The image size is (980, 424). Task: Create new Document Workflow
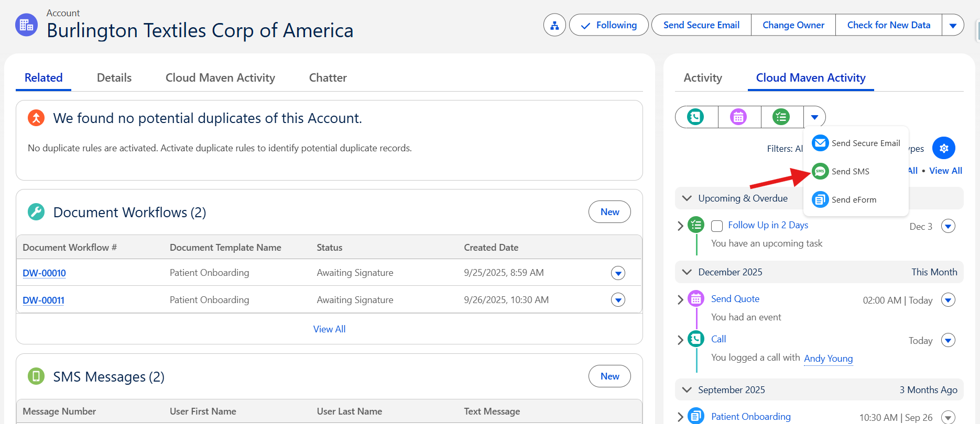[609, 212]
